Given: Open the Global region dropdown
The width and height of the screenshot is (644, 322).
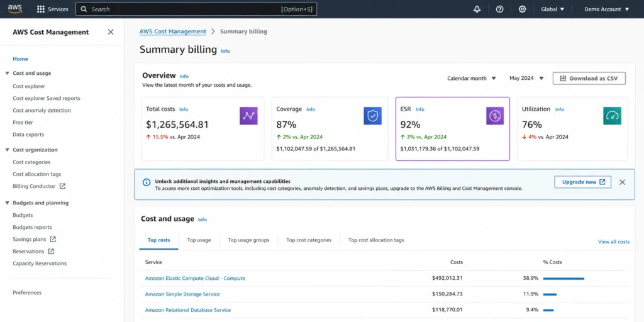Looking at the screenshot, I should 552,9.
